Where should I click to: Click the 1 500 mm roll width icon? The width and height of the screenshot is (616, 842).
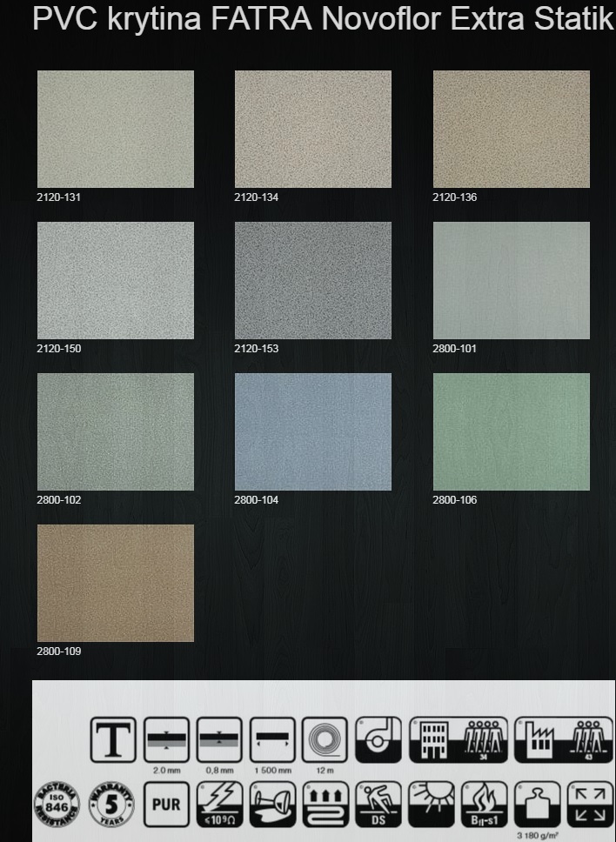coord(272,739)
